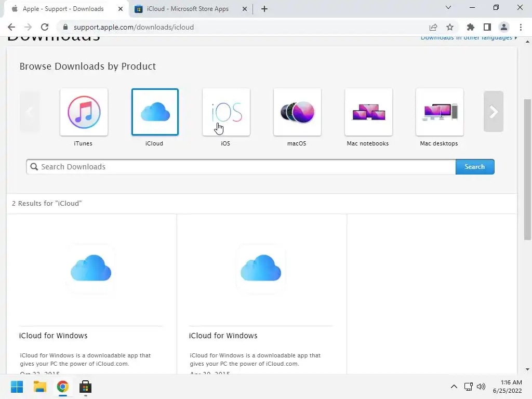Close the Apple Support Downloads tab
This screenshot has height=399, width=532.
[x=121, y=9]
